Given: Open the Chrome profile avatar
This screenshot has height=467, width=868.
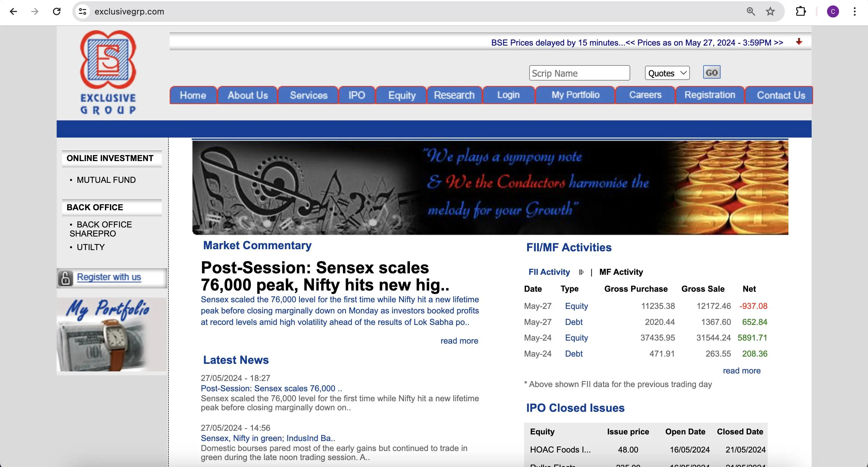Looking at the screenshot, I should click(x=833, y=11).
